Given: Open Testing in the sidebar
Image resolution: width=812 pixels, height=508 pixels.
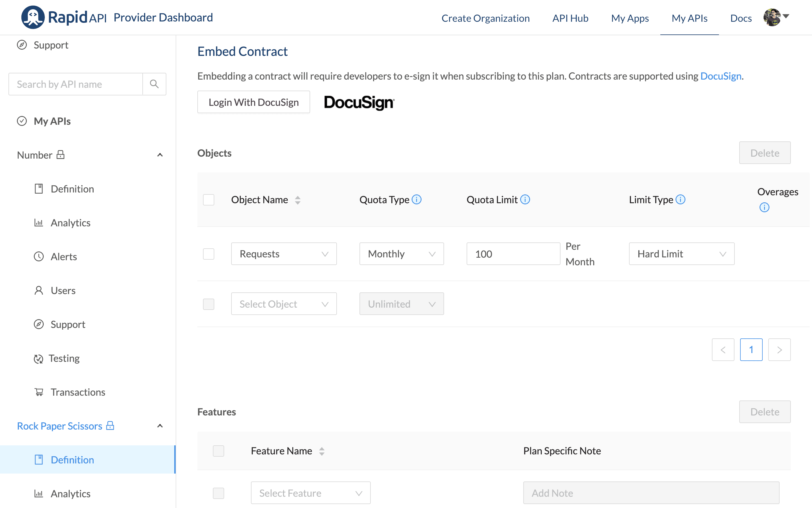Looking at the screenshot, I should [x=64, y=358].
